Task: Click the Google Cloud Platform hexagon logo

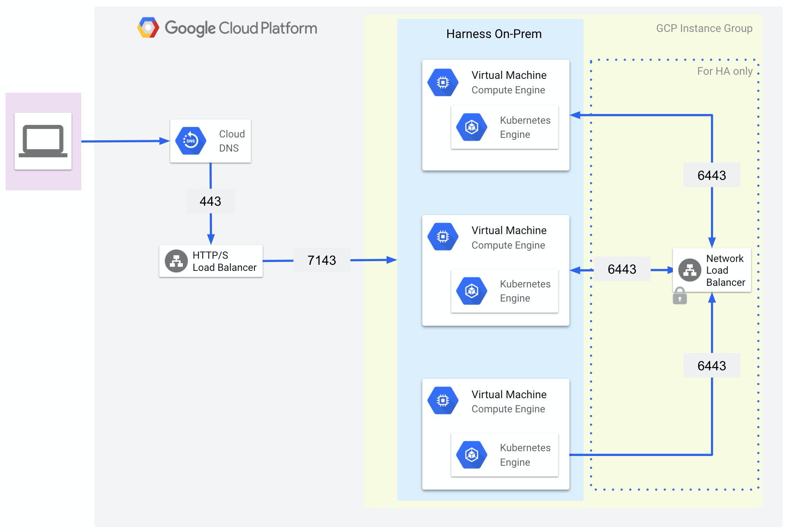Action: (x=148, y=27)
